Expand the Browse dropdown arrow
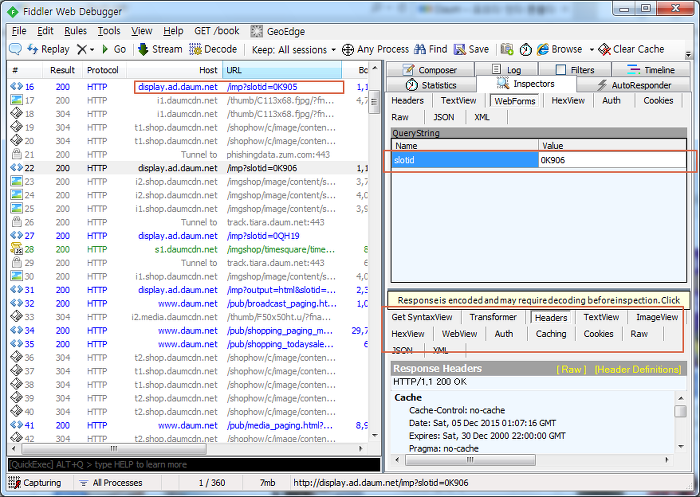 click(x=592, y=50)
